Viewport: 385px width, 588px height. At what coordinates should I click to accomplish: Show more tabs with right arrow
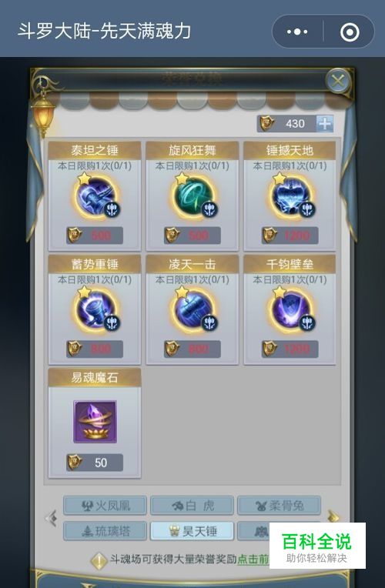(333, 516)
